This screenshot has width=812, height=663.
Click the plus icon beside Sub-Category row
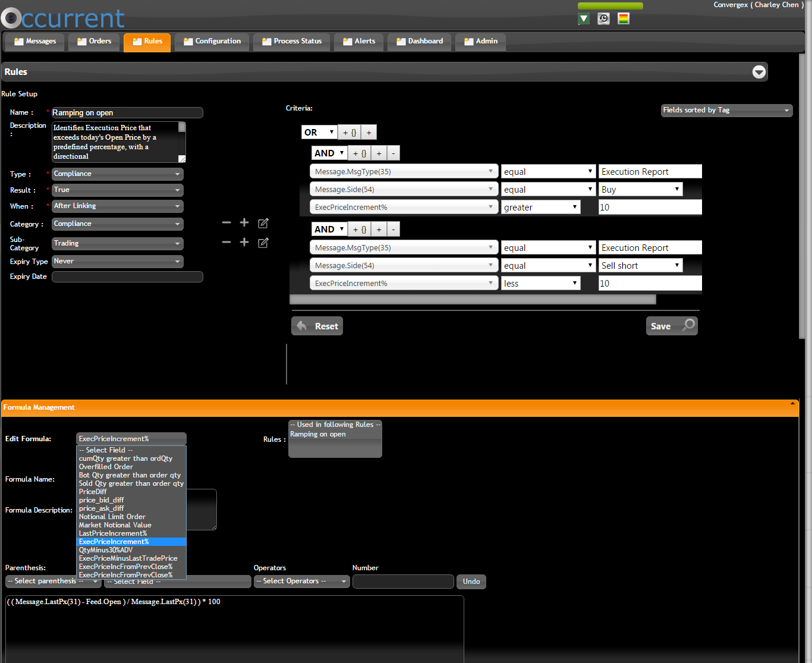tap(244, 242)
